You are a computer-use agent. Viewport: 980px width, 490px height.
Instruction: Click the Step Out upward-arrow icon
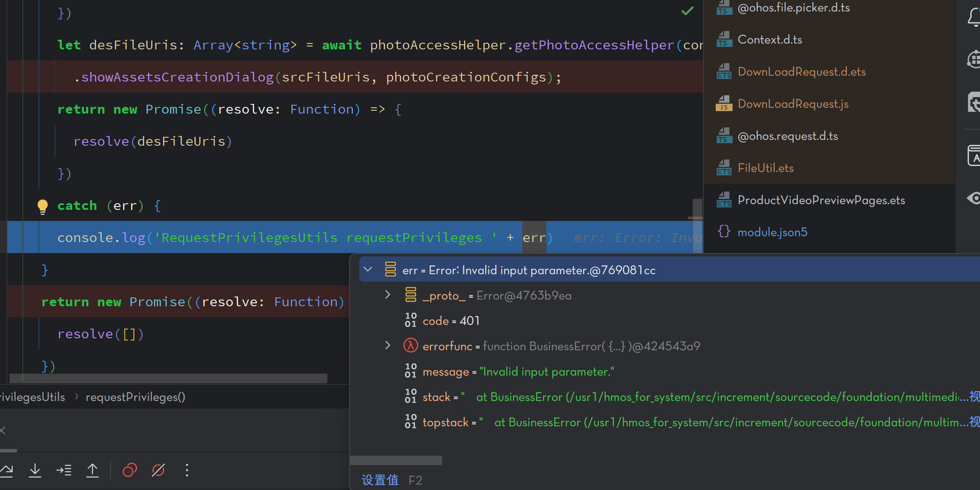click(x=92, y=470)
